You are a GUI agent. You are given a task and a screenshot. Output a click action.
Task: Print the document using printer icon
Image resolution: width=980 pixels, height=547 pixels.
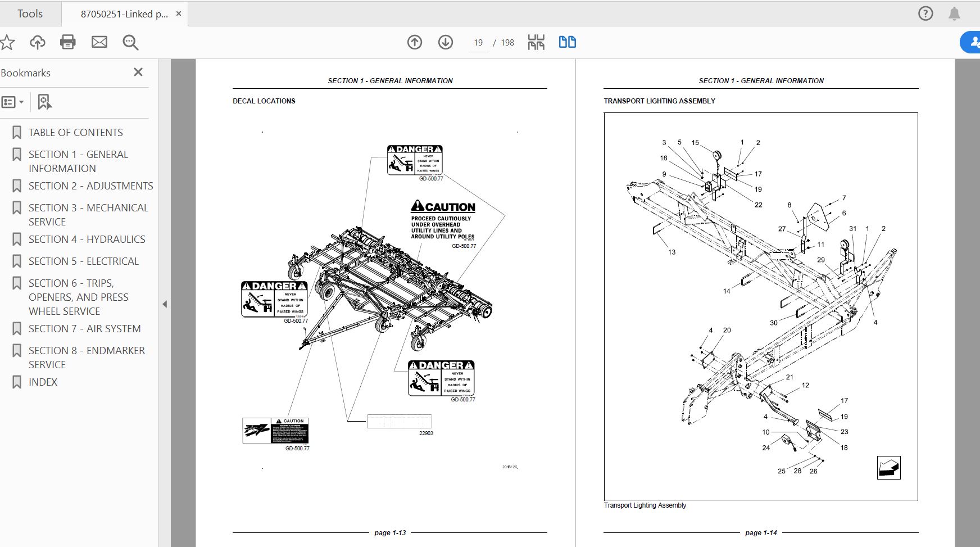[68, 42]
